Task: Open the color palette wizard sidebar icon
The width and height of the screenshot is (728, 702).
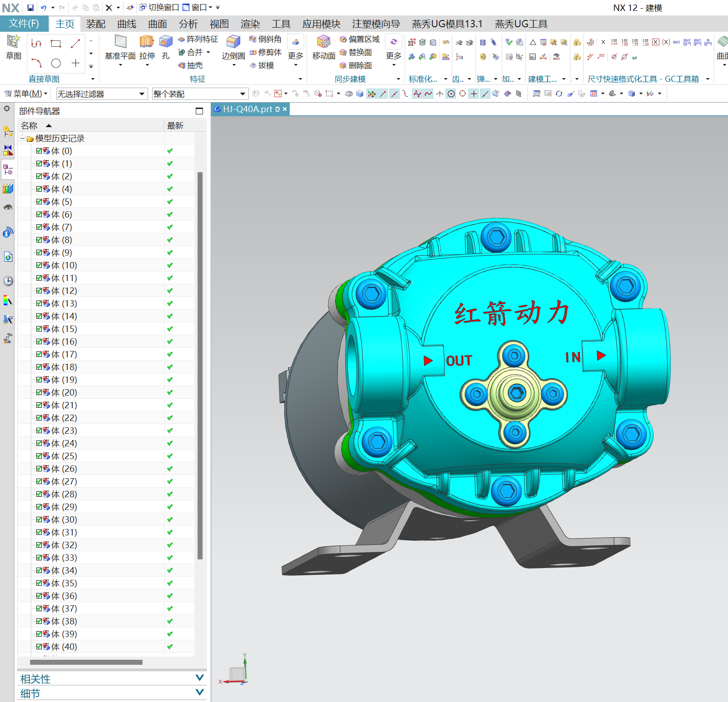Action: (8, 300)
